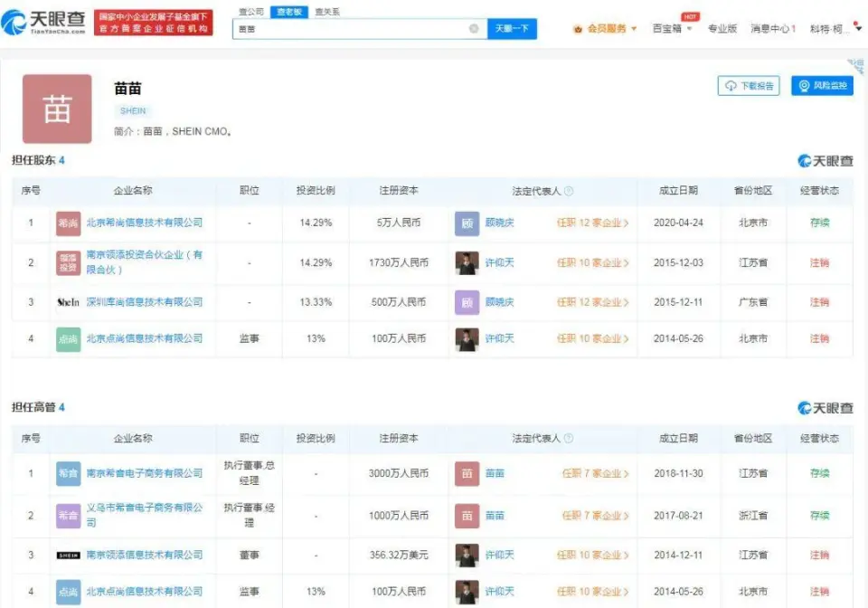Click 许仰天 photo in 南京领添信息技术 row

[467, 556]
